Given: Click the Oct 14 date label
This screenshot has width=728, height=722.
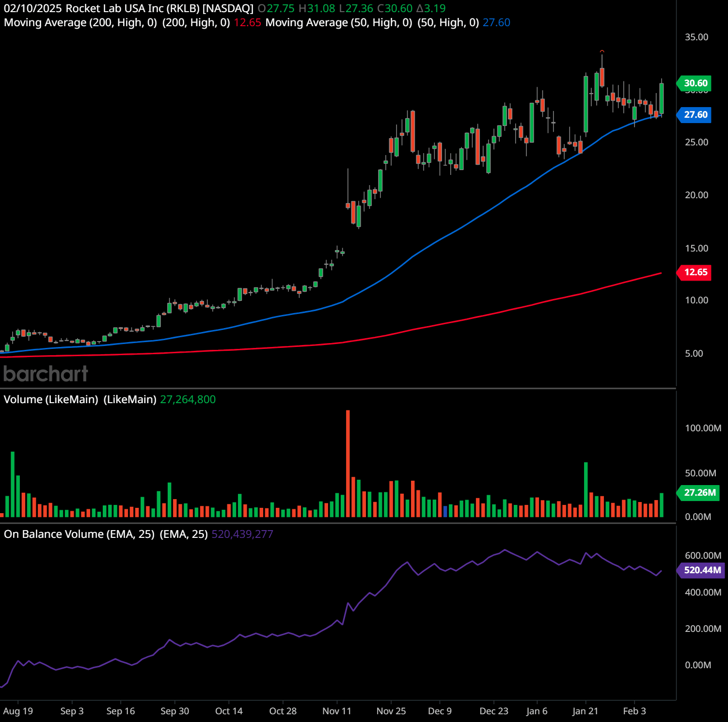Looking at the screenshot, I should point(229,711).
